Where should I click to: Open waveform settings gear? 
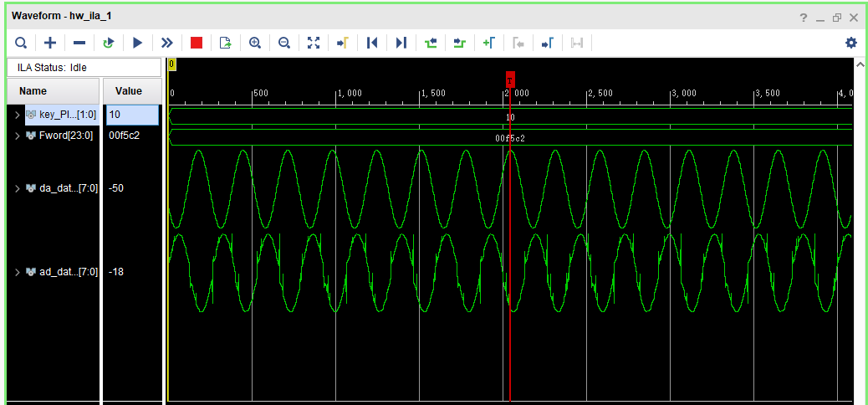[x=851, y=43]
